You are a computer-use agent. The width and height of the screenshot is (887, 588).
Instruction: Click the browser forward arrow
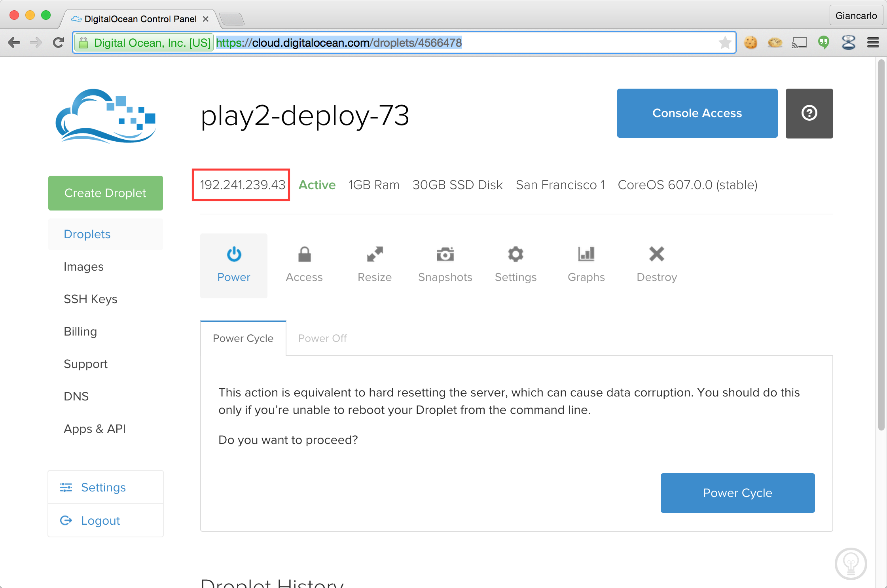36,42
